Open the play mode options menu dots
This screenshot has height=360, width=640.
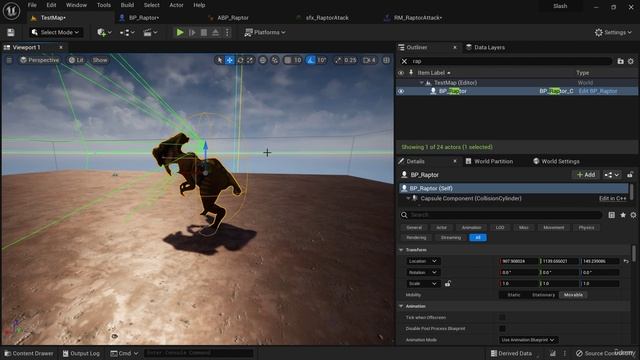[x=228, y=32]
